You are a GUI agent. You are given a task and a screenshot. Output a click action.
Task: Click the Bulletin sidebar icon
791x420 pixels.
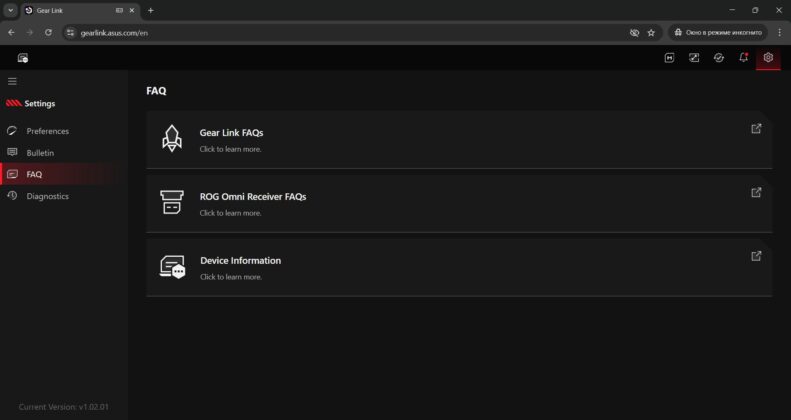tap(12, 152)
